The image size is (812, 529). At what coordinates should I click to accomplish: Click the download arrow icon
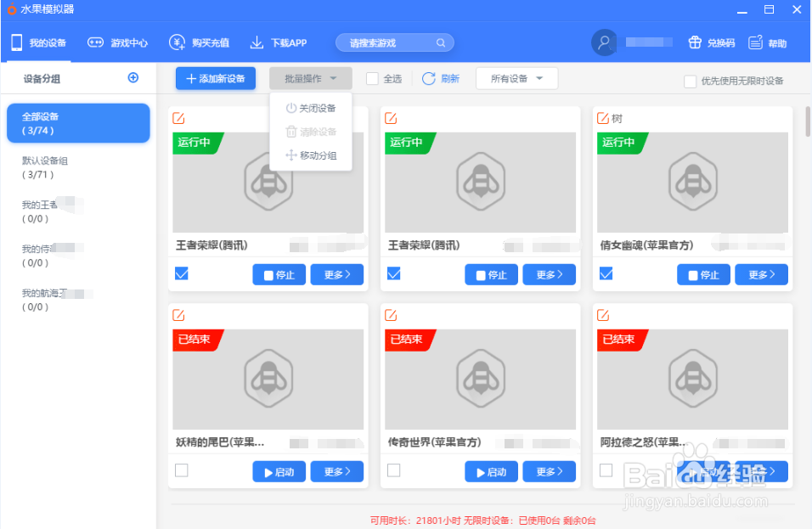(257, 42)
